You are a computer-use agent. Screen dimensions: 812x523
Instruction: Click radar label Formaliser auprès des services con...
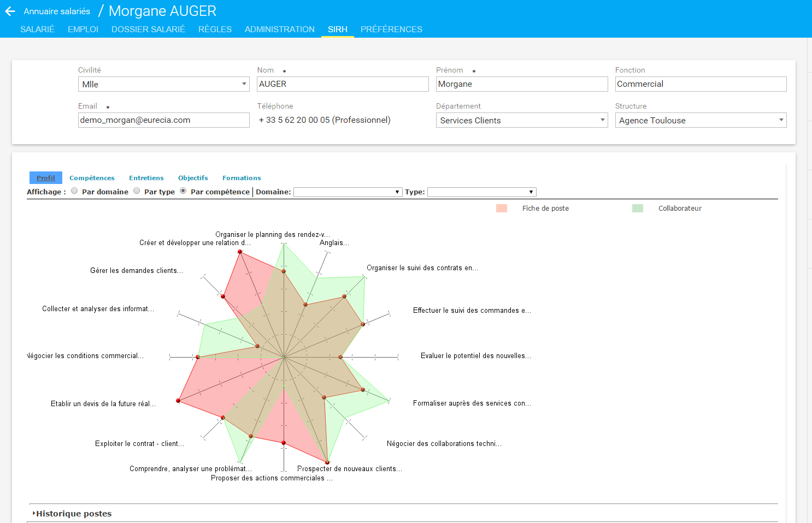[x=472, y=403]
